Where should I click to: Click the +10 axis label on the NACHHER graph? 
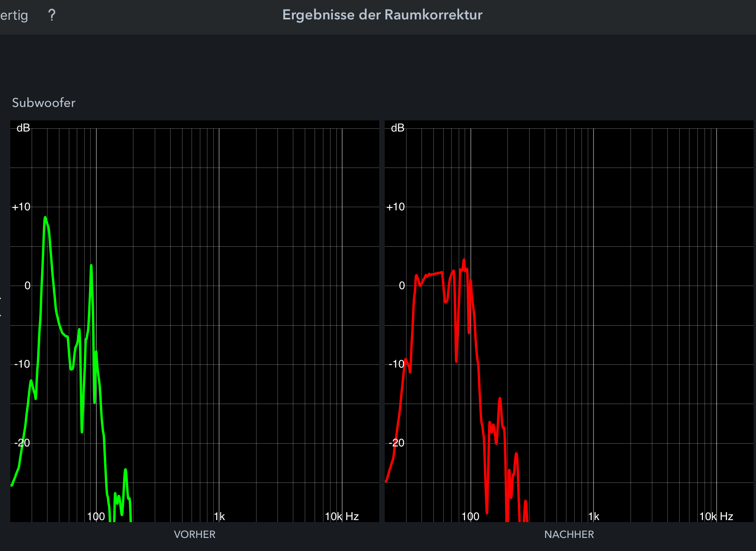(x=395, y=207)
